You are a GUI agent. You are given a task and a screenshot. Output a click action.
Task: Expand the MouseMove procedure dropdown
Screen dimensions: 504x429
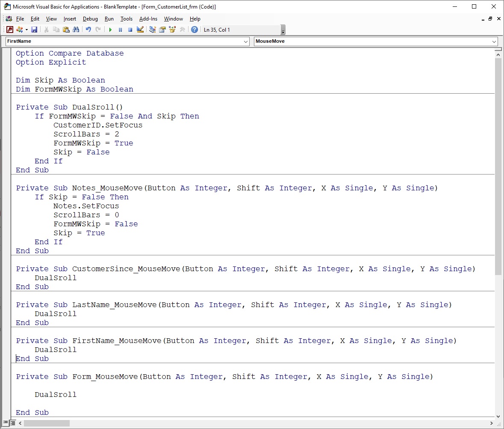tap(494, 41)
